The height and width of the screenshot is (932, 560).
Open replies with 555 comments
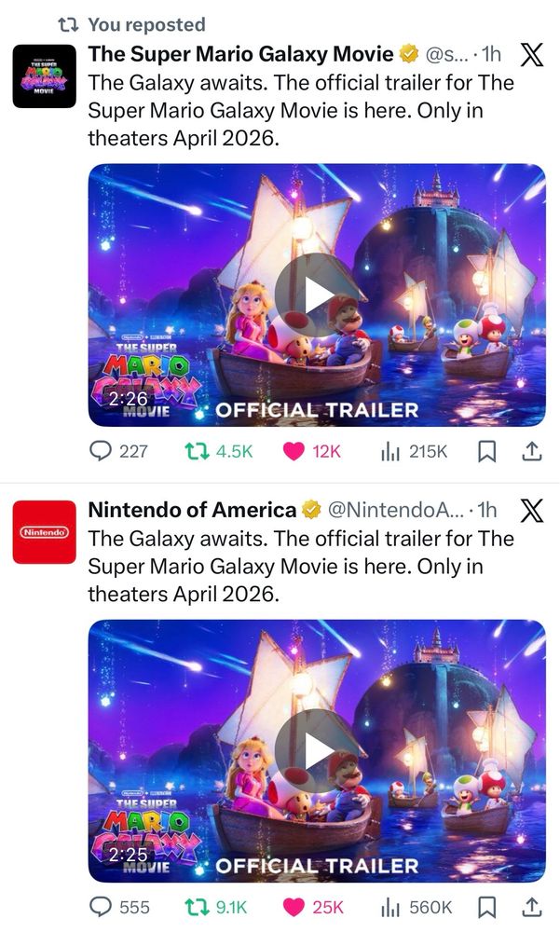point(119,908)
